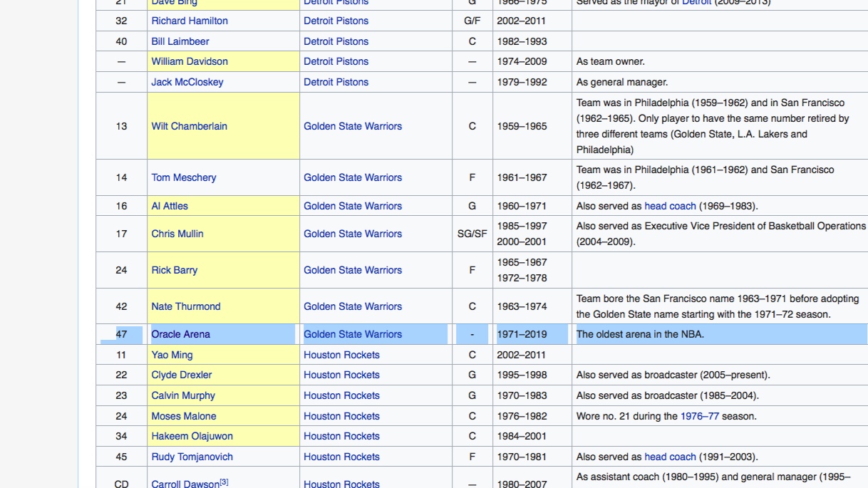This screenshot has width=868, height=488.
Task: Open Houston Rockets link in Yao Ming row
Action: pos(341,355)
